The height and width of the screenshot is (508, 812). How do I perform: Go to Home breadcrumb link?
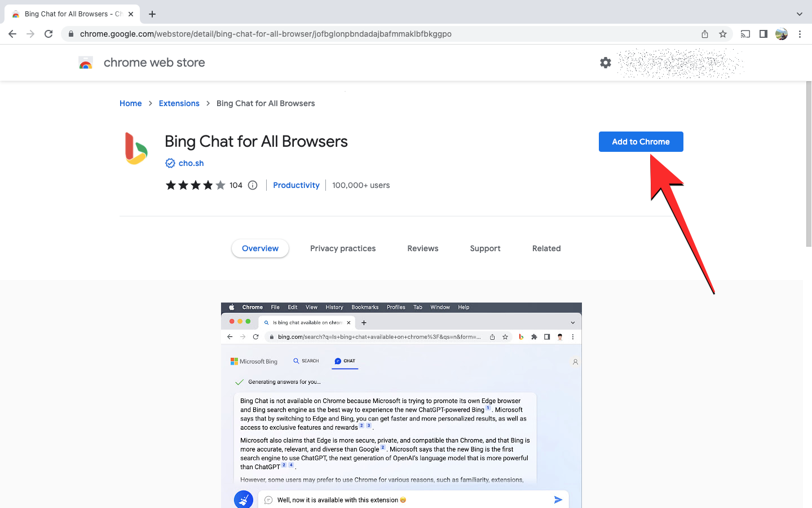pyautogui.click(x=131, y=103)
